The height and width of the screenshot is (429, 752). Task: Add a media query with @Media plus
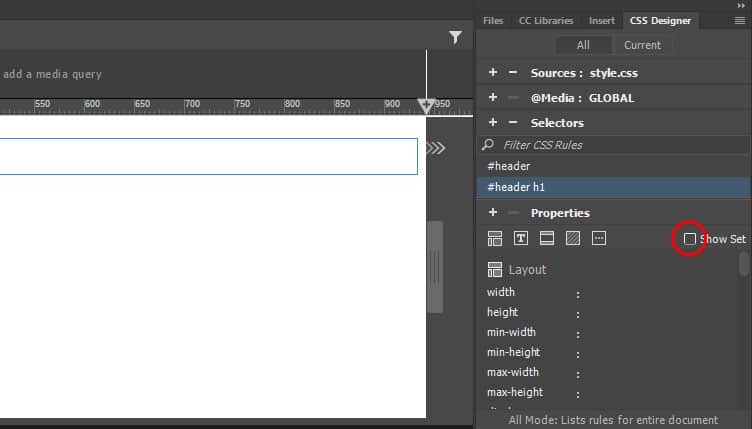tap(493, 97)
